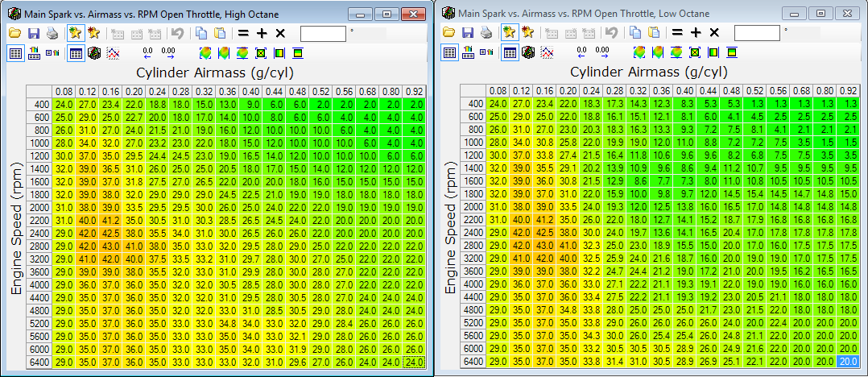Click the value entry box in Low Octane toolbar

(x=757, y=33)
